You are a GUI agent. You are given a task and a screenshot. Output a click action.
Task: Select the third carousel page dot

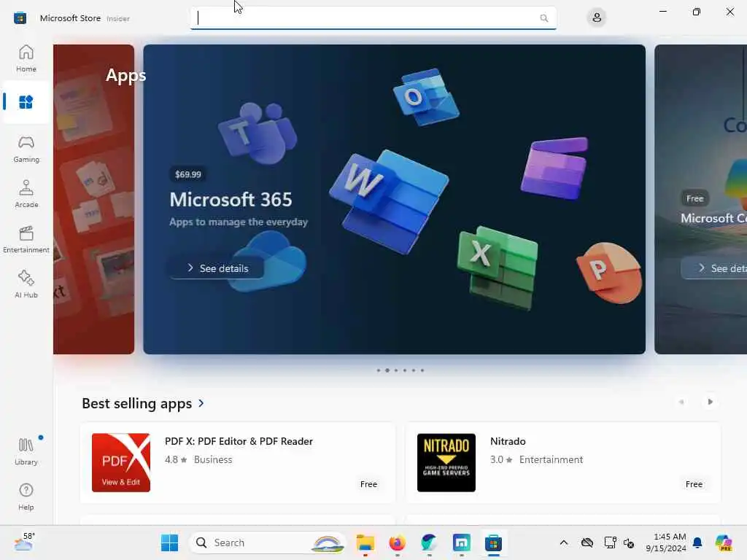pos(396,370)
